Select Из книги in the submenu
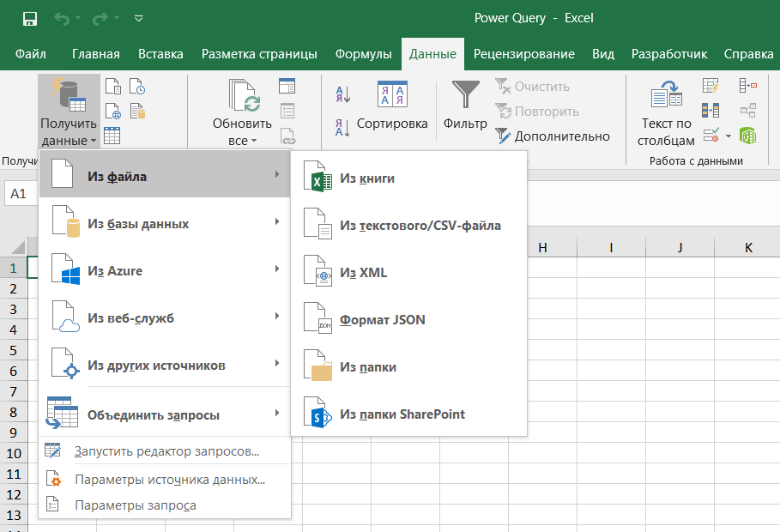Viewport: 780px width, 532px height. 409,178
